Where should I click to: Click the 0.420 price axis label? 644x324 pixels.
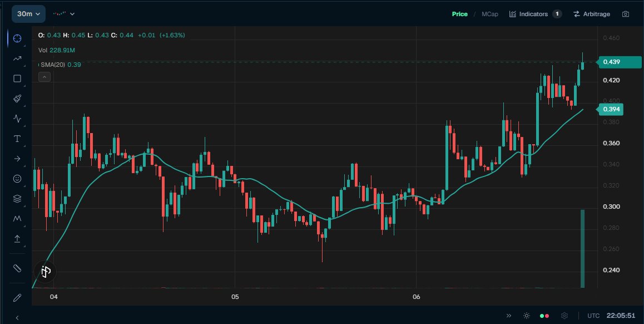coord(611,80)
